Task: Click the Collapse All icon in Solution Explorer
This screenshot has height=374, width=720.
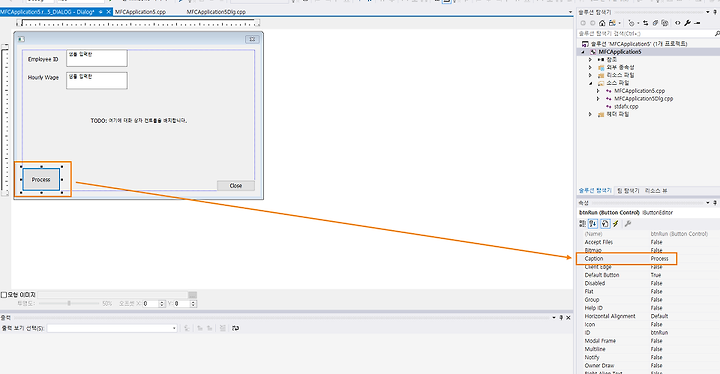Action: (655, 23)
